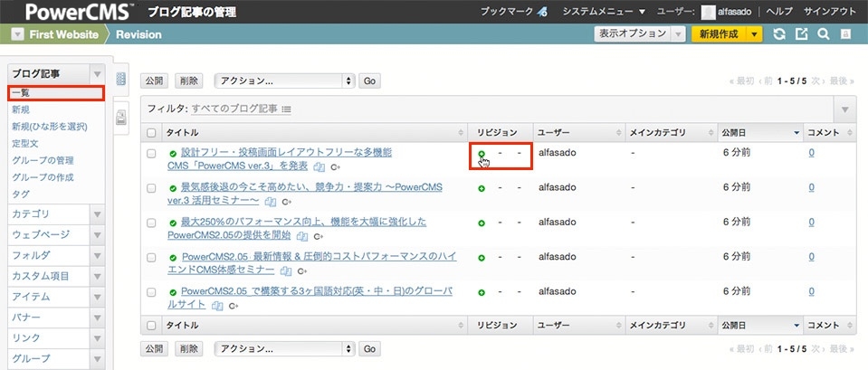
Task: Click Revision breadcrumb in header
Action: click(x=138, y=34)
